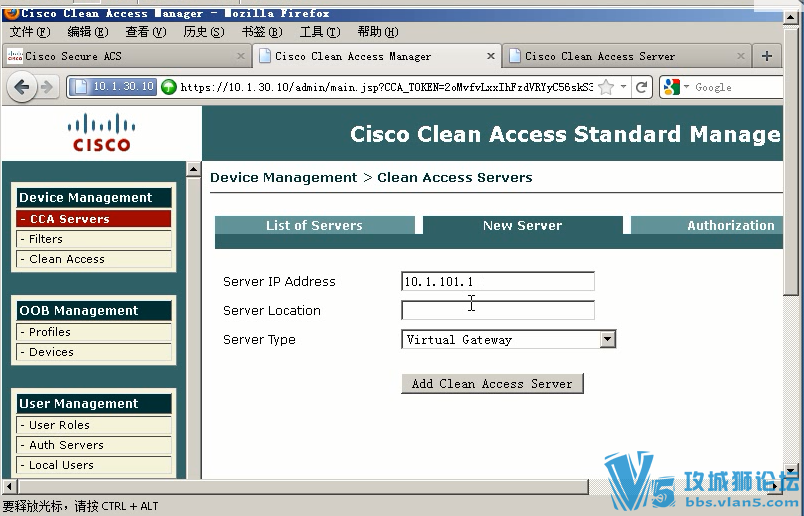Switch to Cisco Secure ACS browser tab
This screenshot has height=516, width=804.
tap(127, 56)
